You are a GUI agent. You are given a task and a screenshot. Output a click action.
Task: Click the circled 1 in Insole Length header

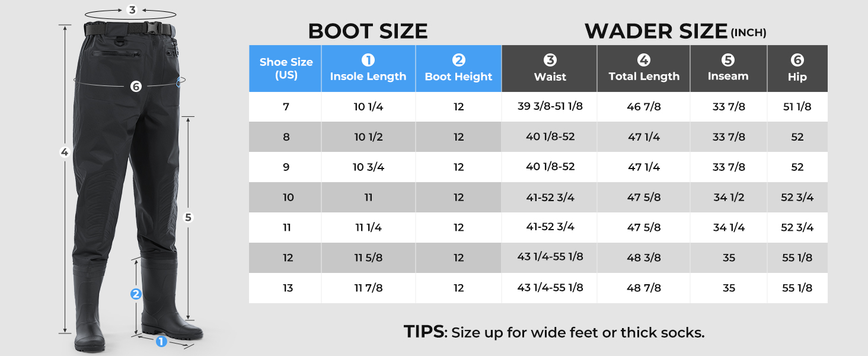pos(368,61)
